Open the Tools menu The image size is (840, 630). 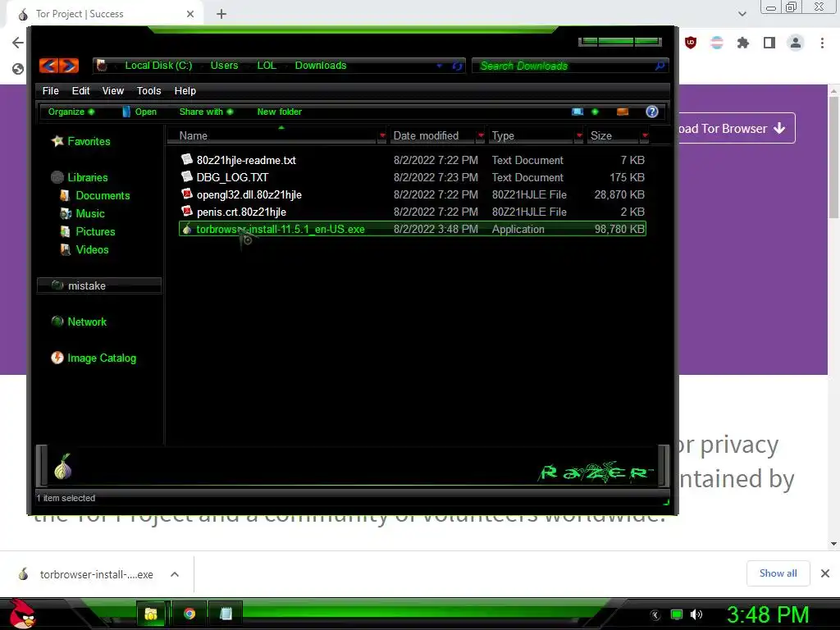pyautogui.click(x=149, y=90)
